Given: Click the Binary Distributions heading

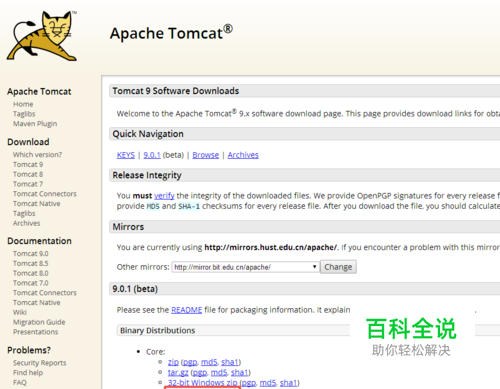Looking at the screenshot, I should pyautogui.click(x=158, y=331).
